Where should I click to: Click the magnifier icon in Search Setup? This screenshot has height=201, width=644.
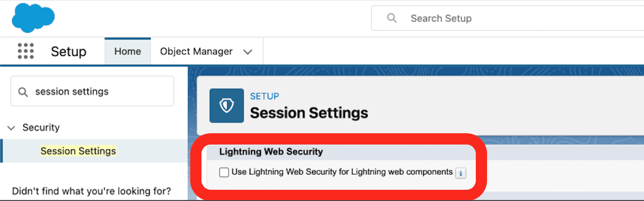[x=392, y=18]
